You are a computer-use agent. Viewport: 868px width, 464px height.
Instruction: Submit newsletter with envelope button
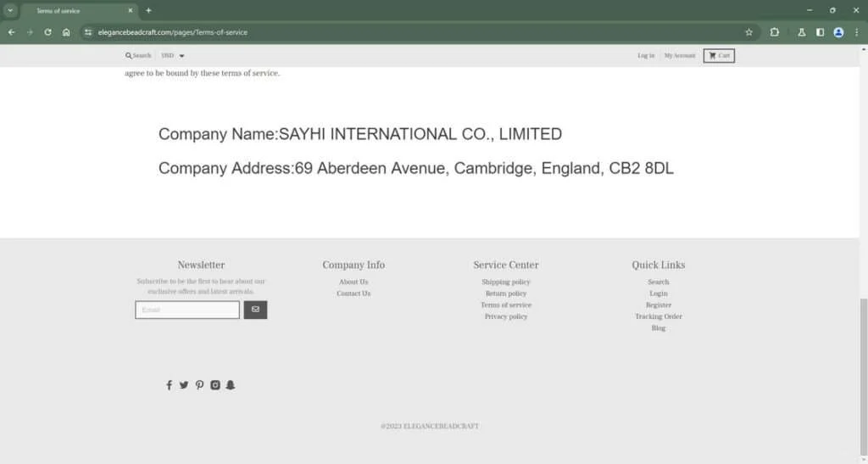pos(255,310)
